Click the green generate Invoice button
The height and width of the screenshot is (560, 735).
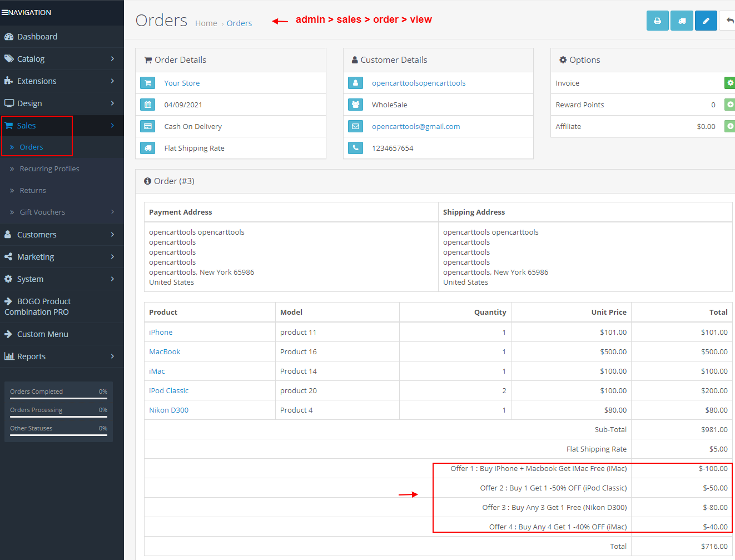[x=730, y=83]
